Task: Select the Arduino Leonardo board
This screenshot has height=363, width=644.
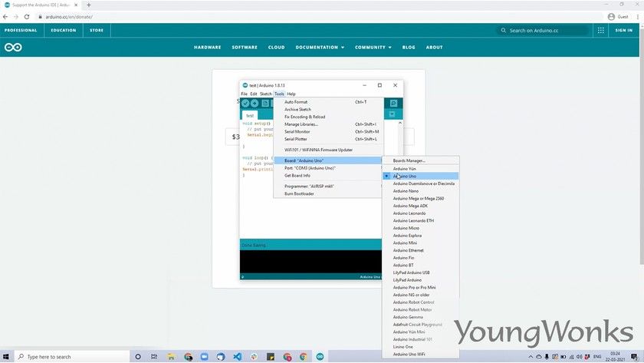Action: click(421, 213)
